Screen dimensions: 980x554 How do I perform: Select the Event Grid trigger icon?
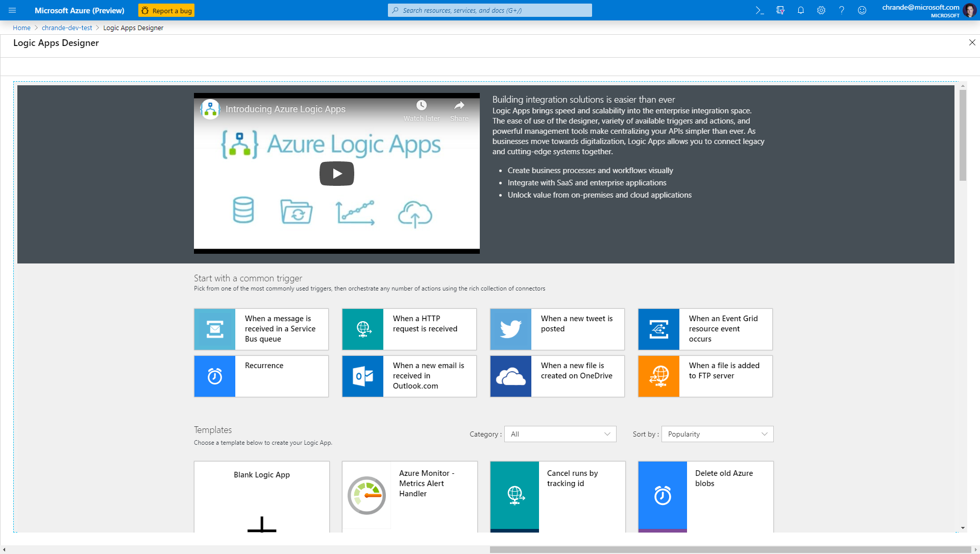coord(659,329)
